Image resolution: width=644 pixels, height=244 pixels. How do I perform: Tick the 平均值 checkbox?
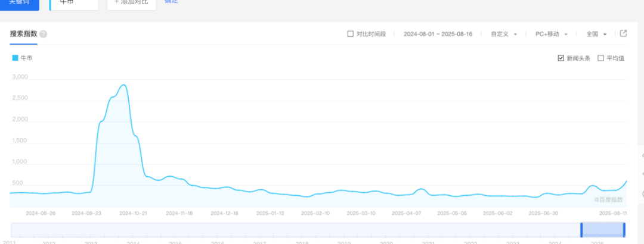[600, 58]
